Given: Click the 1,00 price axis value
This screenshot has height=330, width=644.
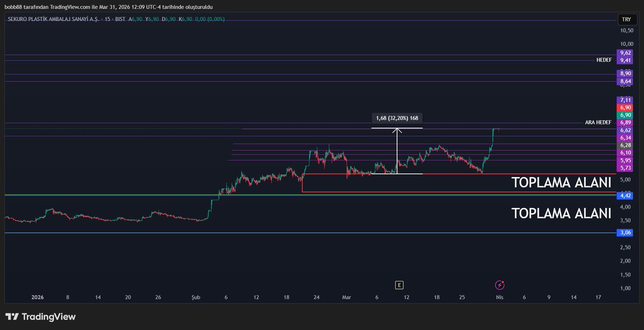Looking at the screenshot, I should [626, 288].
